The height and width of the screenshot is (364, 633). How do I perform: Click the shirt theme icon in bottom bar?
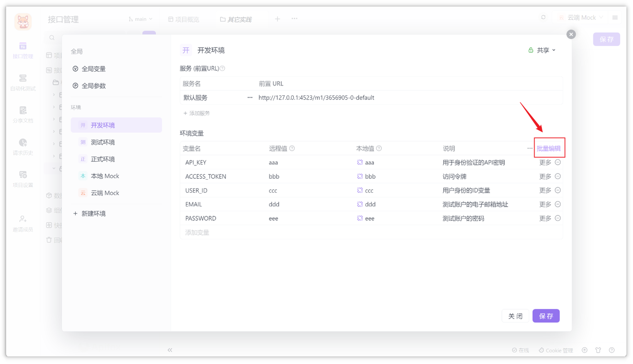[598, 350]
